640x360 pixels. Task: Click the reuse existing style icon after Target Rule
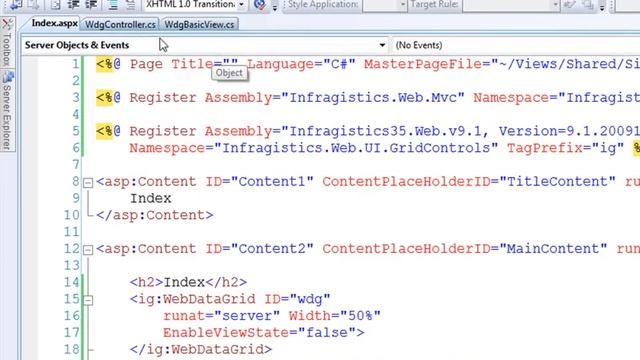point(570,4)
